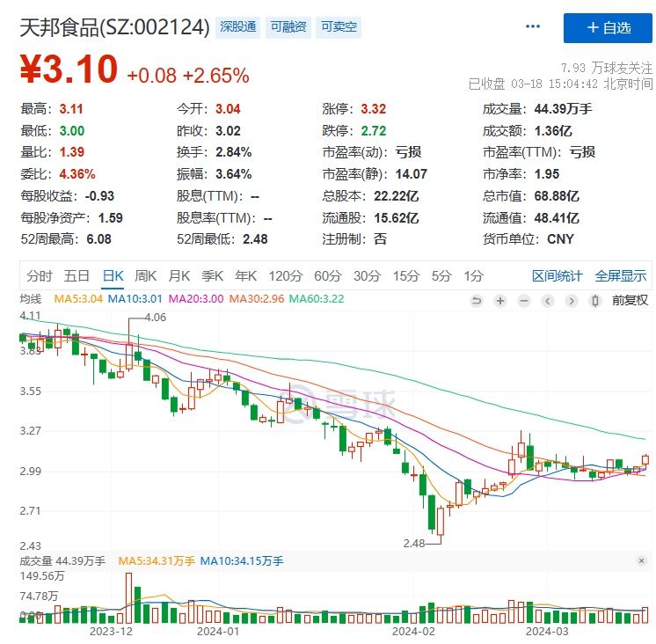Click the 深股通 tag
The image size is (656, 644).
[x=237, y=27]
